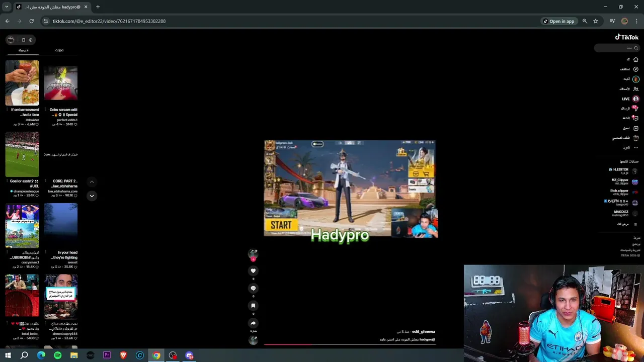
Task: Reload the page in Chrome
Action: [31, 21]
